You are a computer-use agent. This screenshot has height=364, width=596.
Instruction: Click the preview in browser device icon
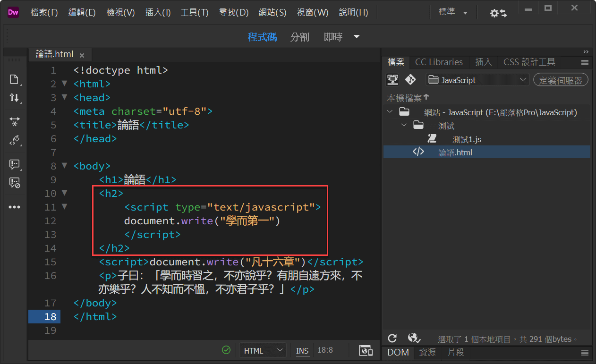[366, 350]
